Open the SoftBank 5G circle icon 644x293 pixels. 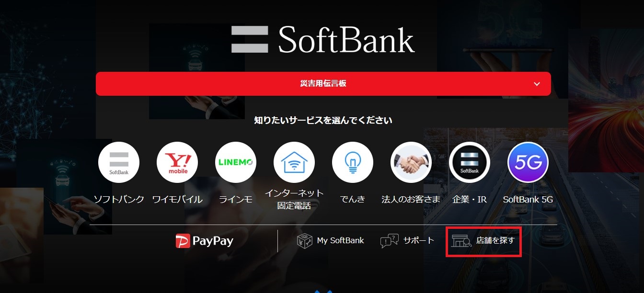(528, 162)
